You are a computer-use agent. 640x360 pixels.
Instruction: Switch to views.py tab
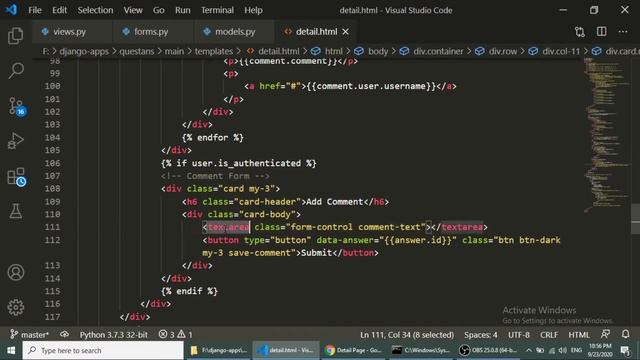click(69, 31)
